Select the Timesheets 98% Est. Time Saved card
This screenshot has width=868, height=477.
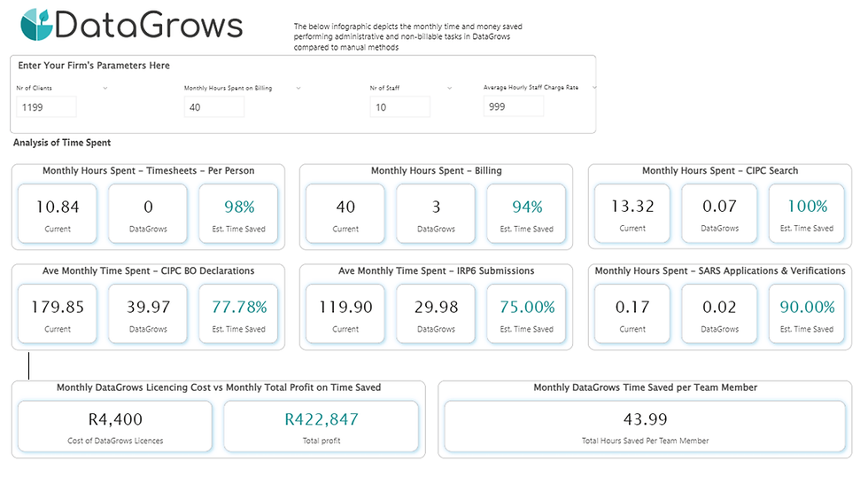[238, 214]
